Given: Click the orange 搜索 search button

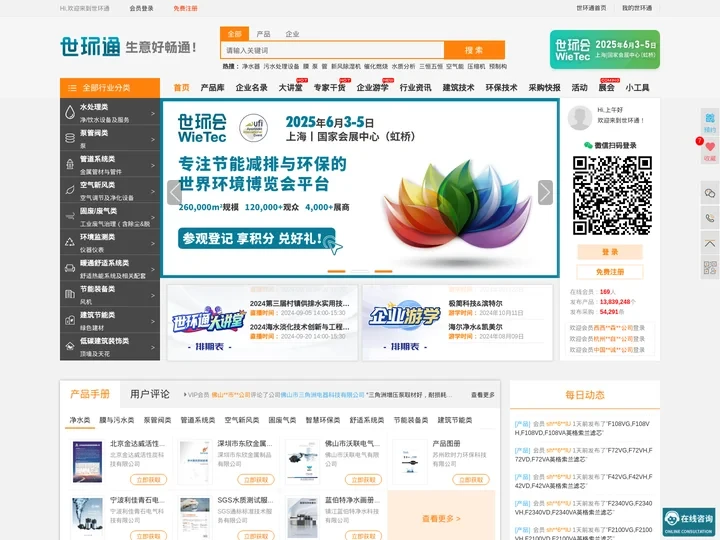Looking at the screenshot, I should pos(474,50).
